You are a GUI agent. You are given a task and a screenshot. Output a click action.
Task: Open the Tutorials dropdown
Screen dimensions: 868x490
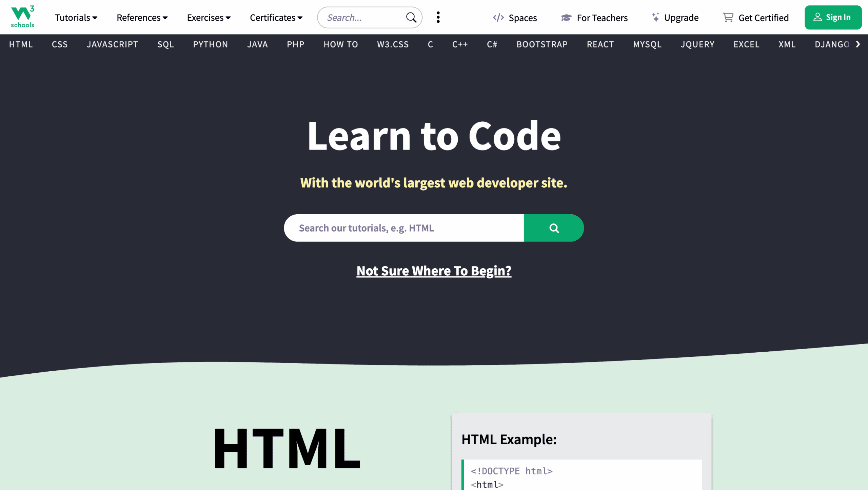tap(76, 17)
